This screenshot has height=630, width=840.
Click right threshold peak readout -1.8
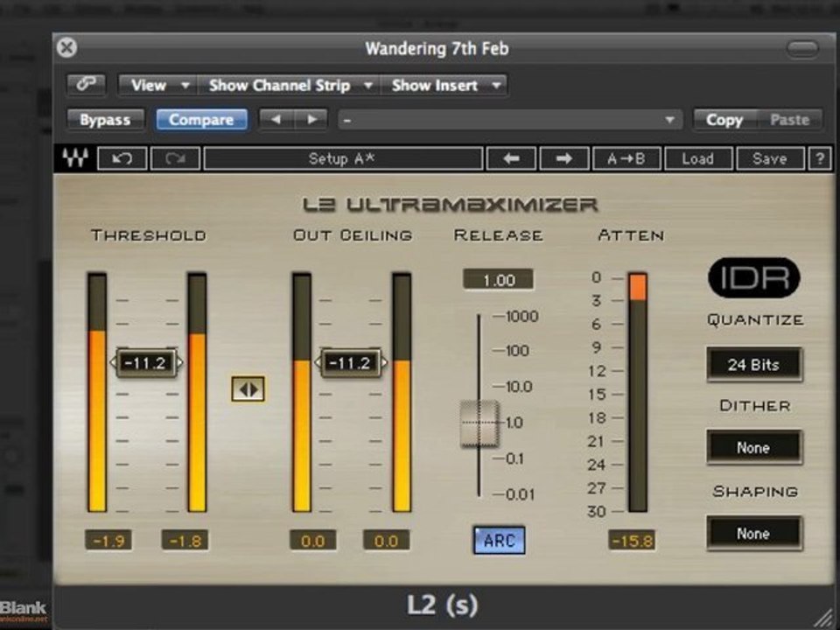pos(185,540)
